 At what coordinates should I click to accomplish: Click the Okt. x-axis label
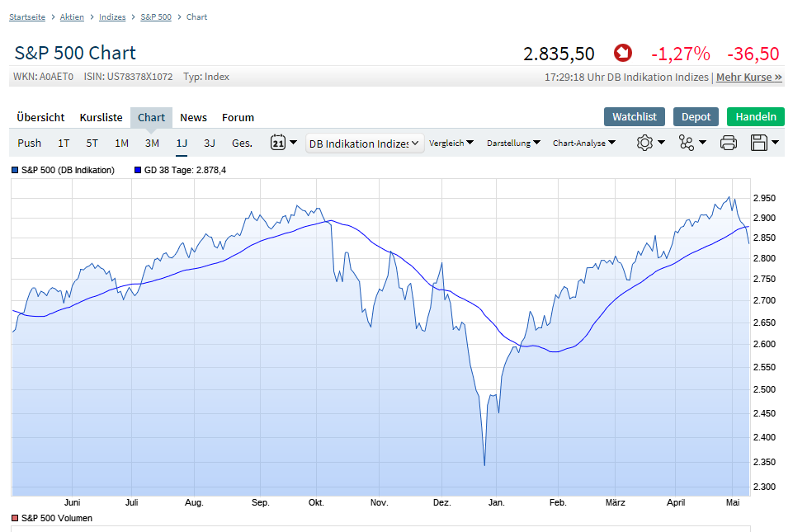tap(316, 502)
